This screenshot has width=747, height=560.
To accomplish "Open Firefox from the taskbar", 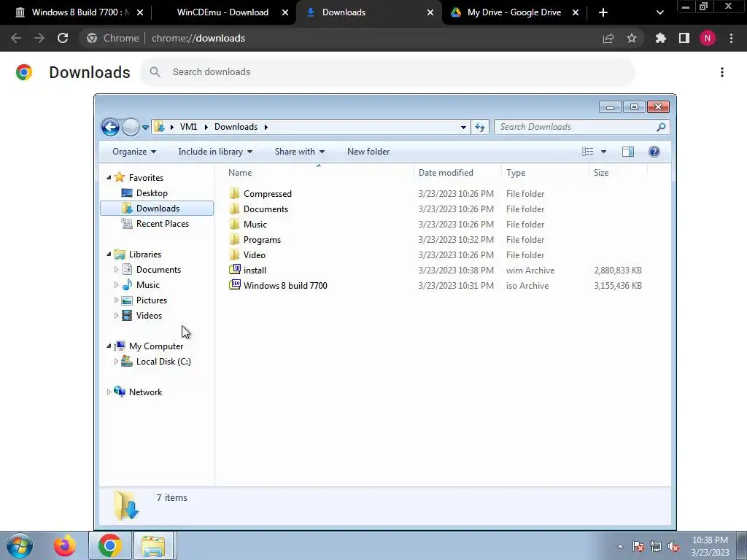I will (x=64, y=545).
